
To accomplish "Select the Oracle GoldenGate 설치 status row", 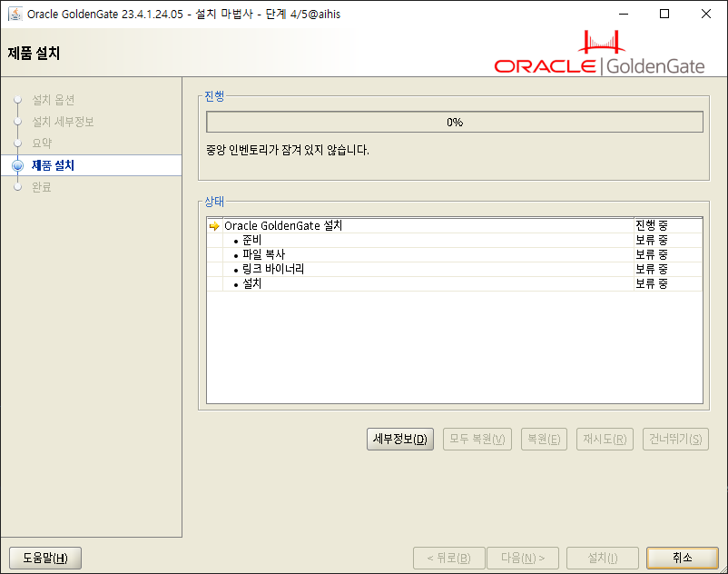I will coord(455,226).
